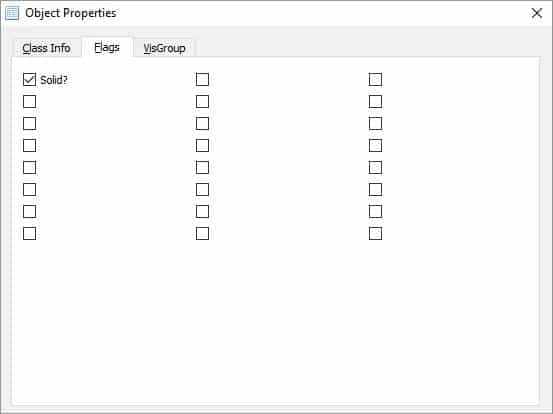Screen dimensions: 553x414
Task: Click the Solid? label text
Action: pos(54,80)
